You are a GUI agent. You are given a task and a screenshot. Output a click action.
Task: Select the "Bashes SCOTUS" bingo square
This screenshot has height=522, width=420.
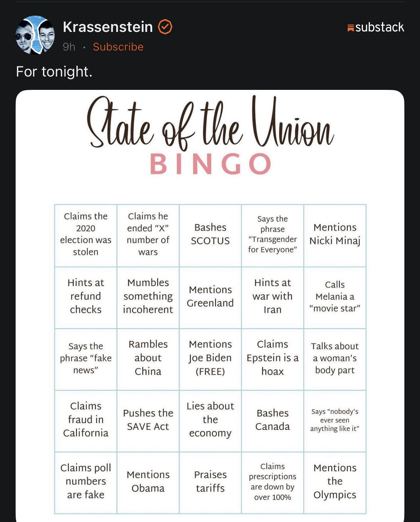click(210, 234)
